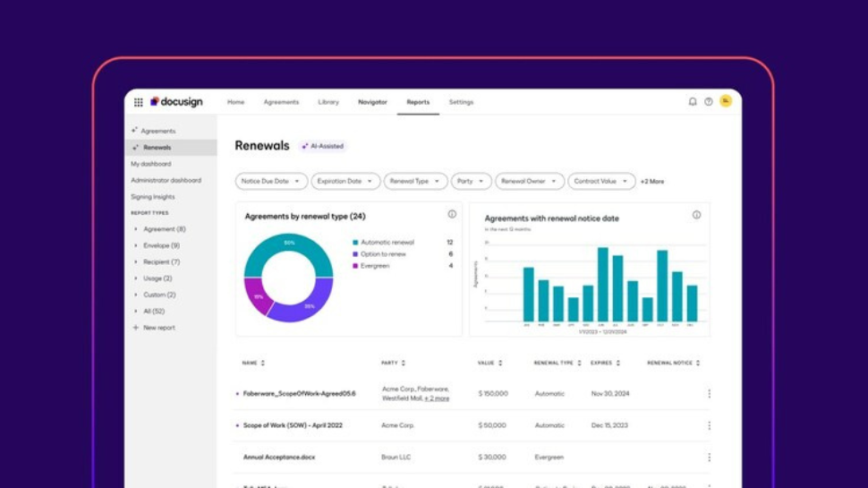The width and height of the screenshot is (868, 488).
Task: Click info icon on renewal notice chart
Action: (x=696, y=215)
